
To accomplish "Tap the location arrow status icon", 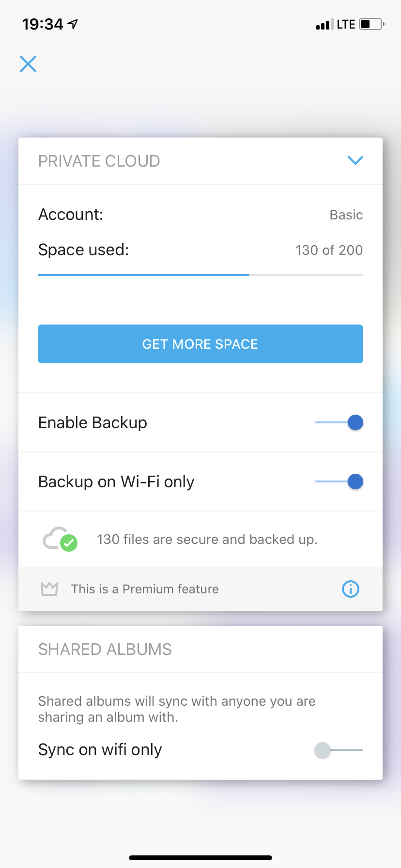I will 73,24.
